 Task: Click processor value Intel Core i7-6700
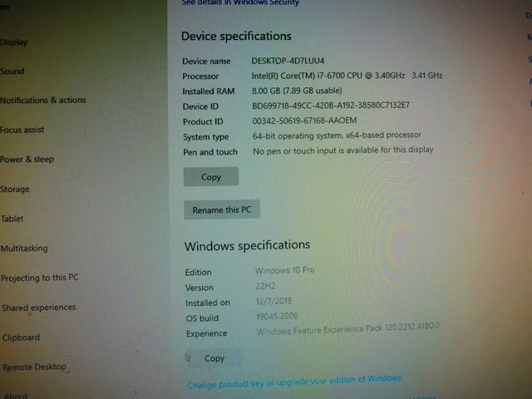point(347,76)
